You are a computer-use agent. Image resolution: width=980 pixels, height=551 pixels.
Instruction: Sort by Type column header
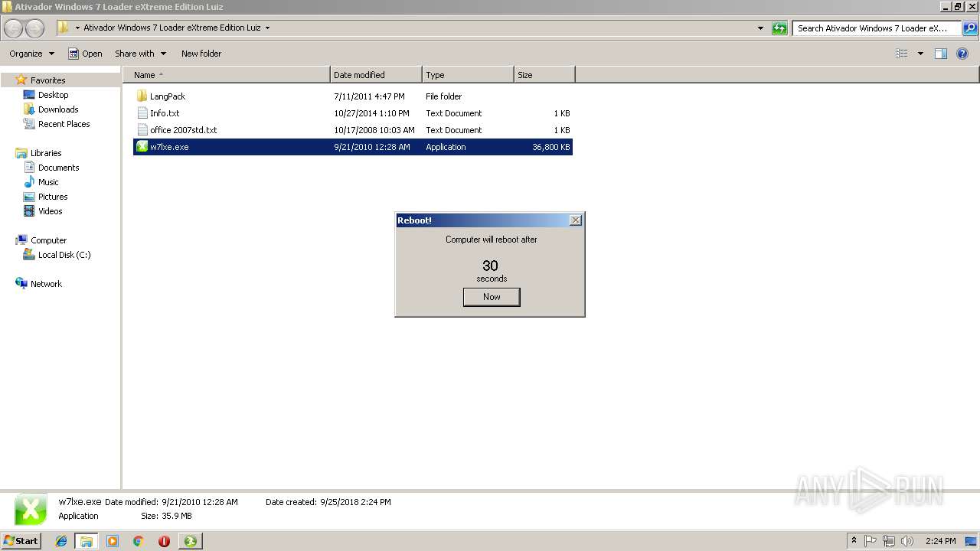(468, 75)
